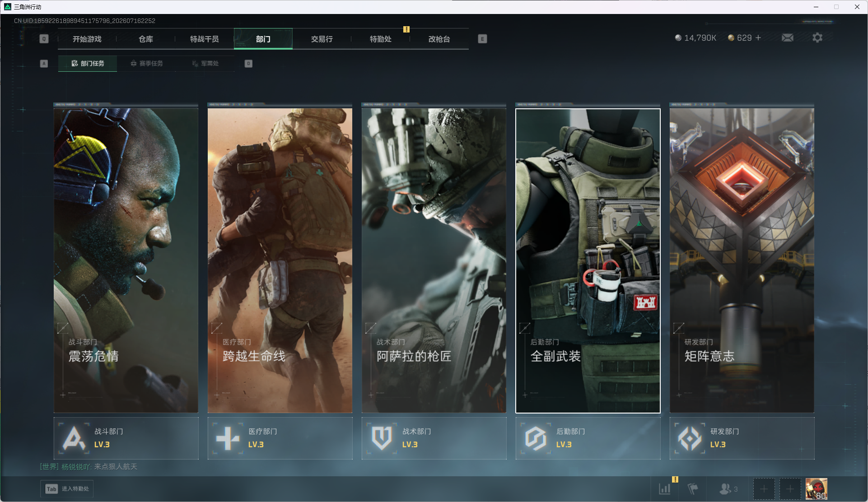Click the plus to add currency
868x502 pixels.
[758, 38]
